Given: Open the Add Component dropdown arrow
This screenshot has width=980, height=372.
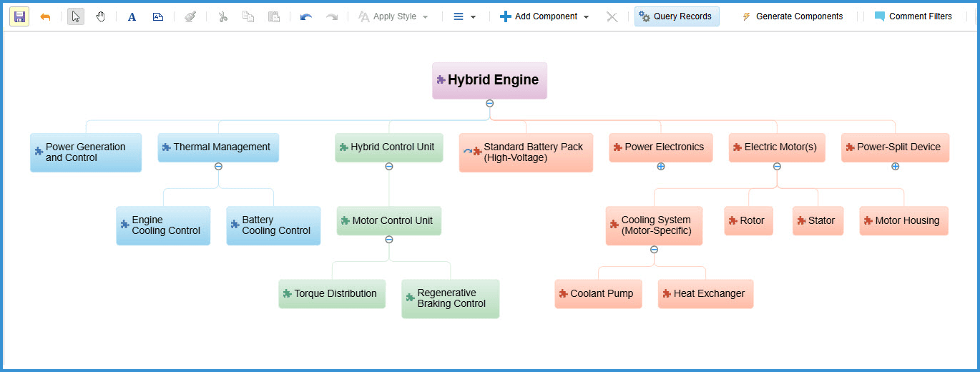Looking at the screenshot, I should pyautogui.click(x=587, y=16).
